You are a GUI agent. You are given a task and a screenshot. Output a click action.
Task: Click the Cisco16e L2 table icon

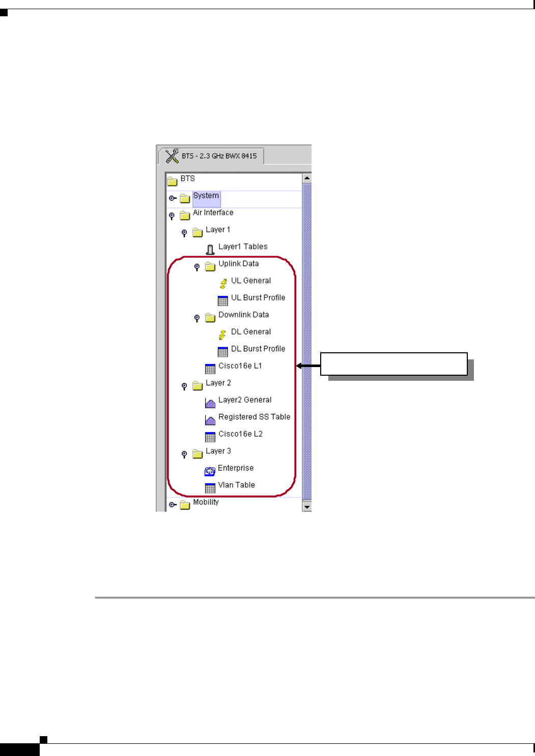pos(210,437)
